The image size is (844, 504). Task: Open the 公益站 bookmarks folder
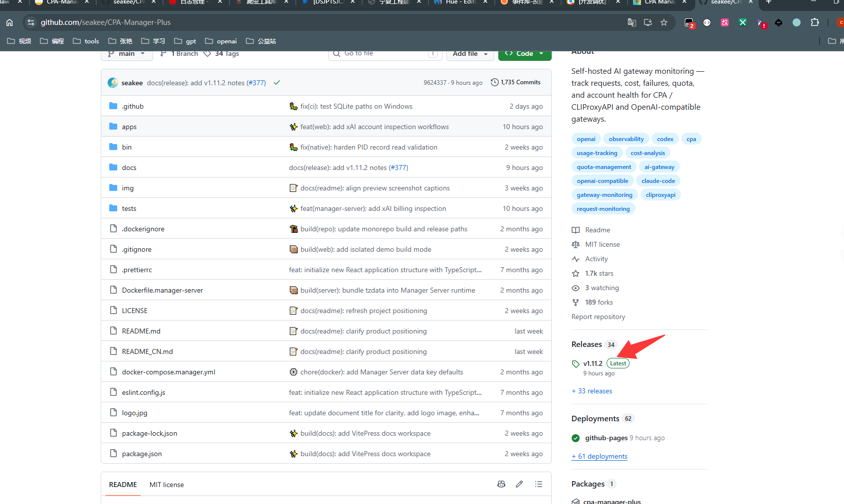click(261, 41)
